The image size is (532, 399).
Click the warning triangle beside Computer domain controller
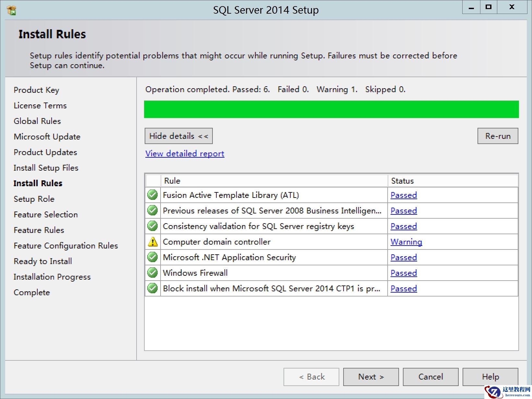click(x=152, y=241)
